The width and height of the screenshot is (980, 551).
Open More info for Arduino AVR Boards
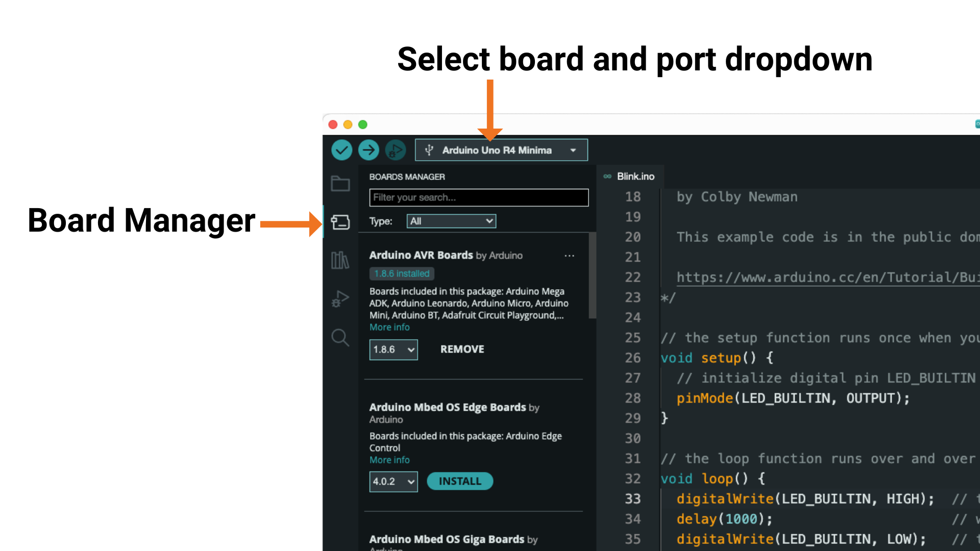[389, 327]
